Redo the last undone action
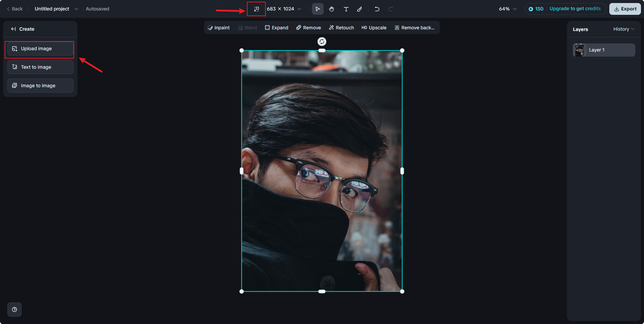 (x=390, y=9)
